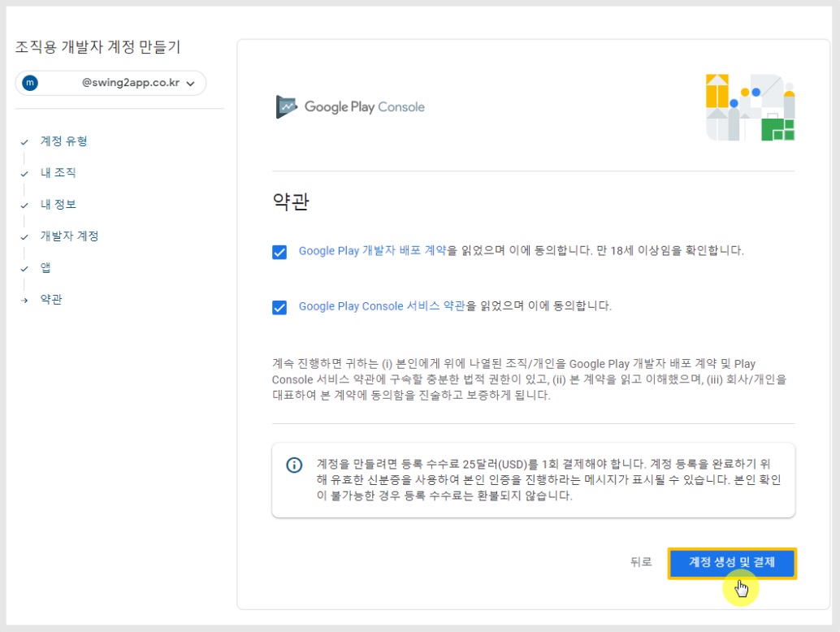840x632 pixels.
Task: Click the checkmark icon beside 계정 유형
Action: 24,142
